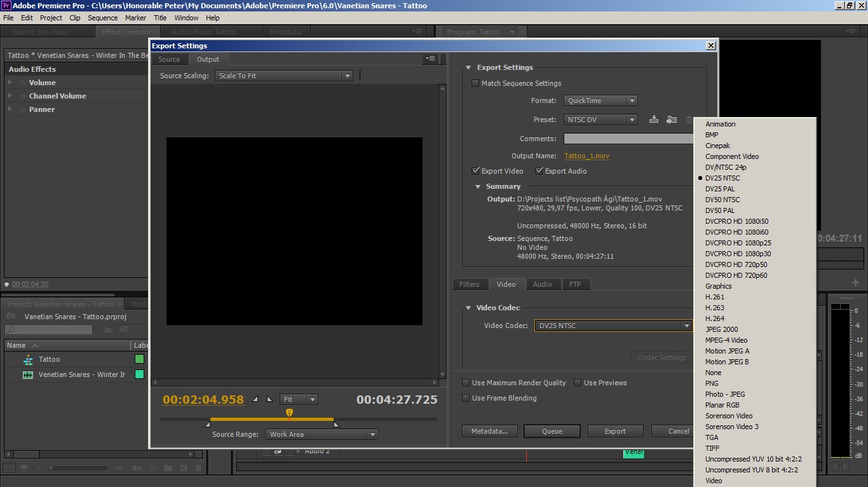Click the Tattoo_1.mov output name link

(587, 156)
